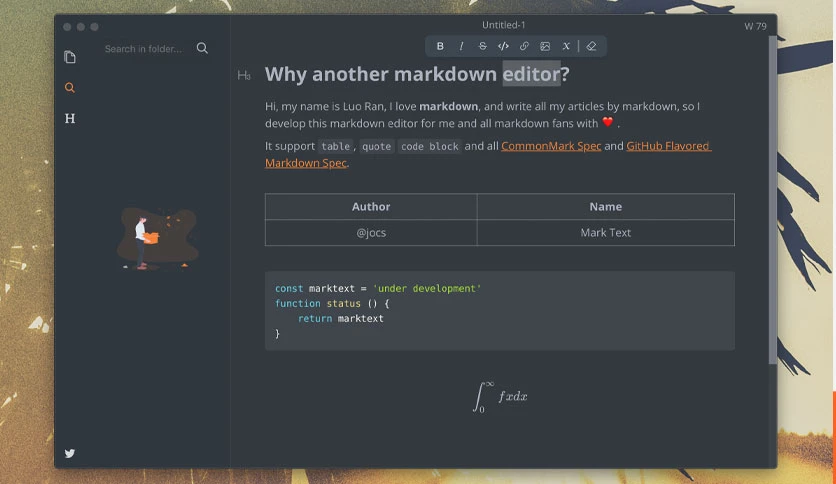The image size is (836, 484).
Task: Click the inline code word quote
Action: (x=376, y=147)
